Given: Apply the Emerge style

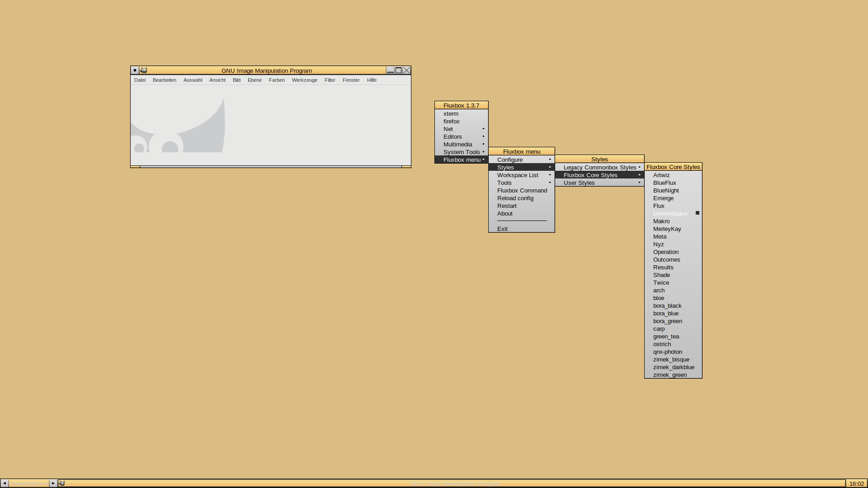Looking at the screenshot, I should 673,198.
